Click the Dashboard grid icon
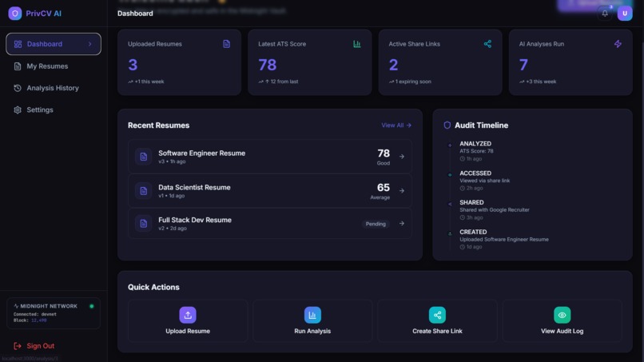The image size is (644, 362). click(18, 44)
